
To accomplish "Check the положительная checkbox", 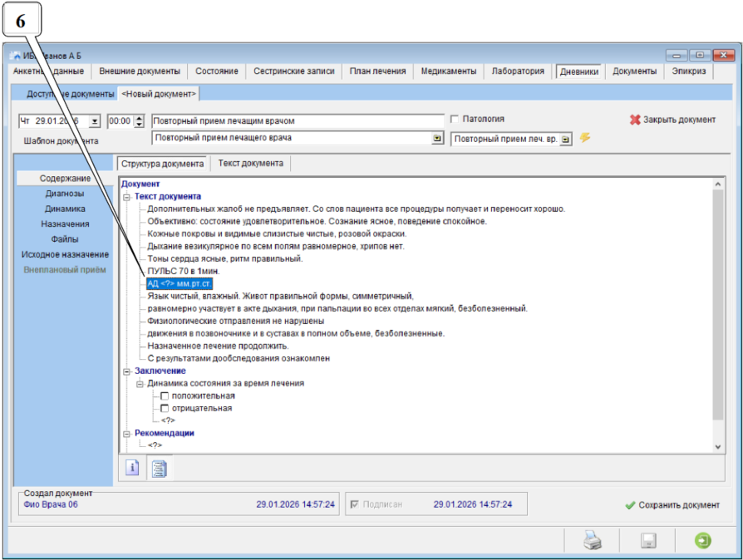I will click(165, 396).
